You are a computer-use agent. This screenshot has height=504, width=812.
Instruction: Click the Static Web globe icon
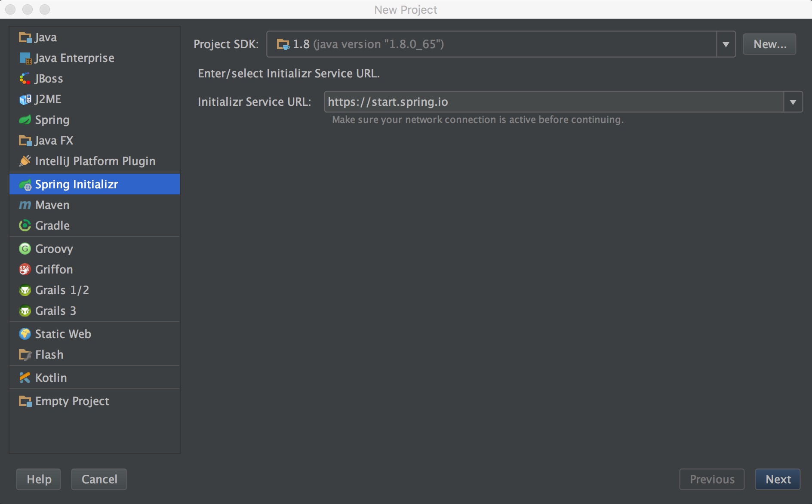(x=25, y=334)
